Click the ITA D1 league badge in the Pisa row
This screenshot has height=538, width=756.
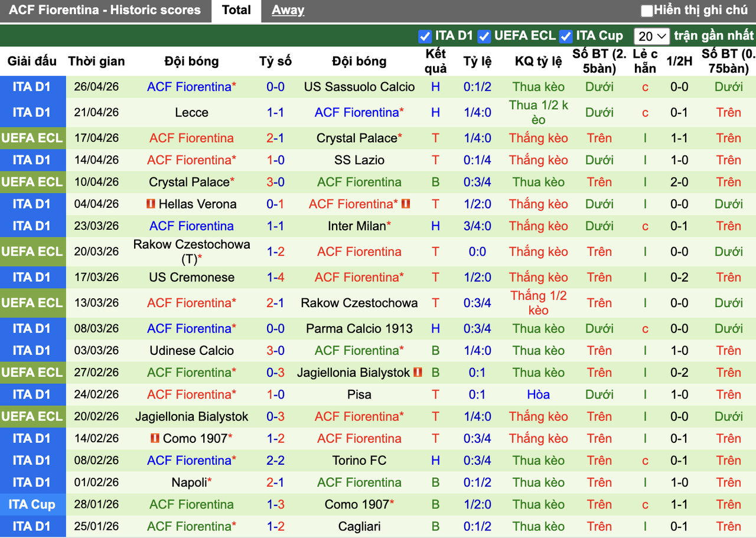point(32,394)
